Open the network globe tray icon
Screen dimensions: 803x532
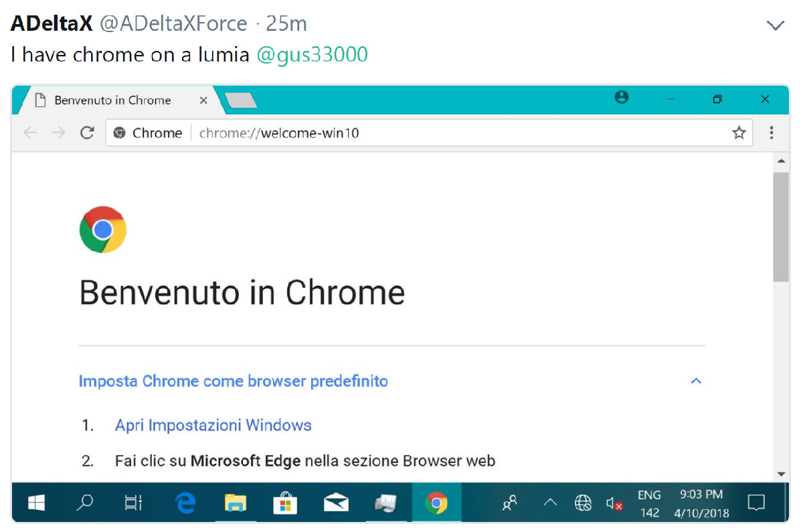pyautogui.click(x=583, y=503)
